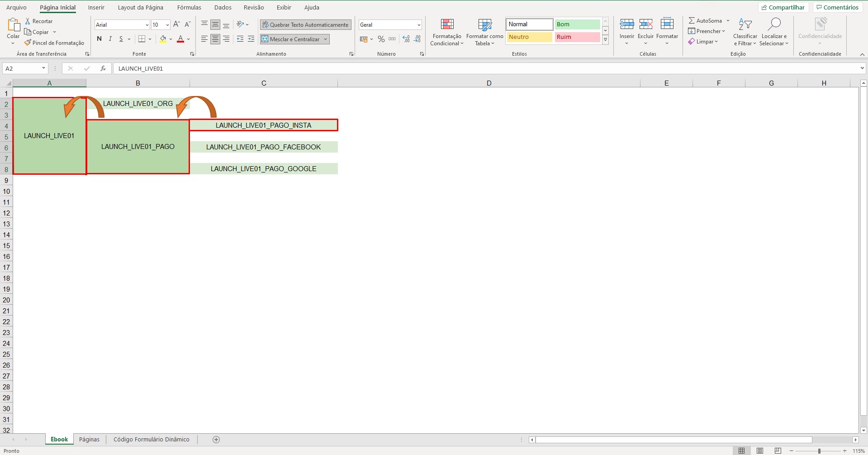The image size is (868, 455).
Task: Open font name Arial dropdown
Action: tap(147, 25)
